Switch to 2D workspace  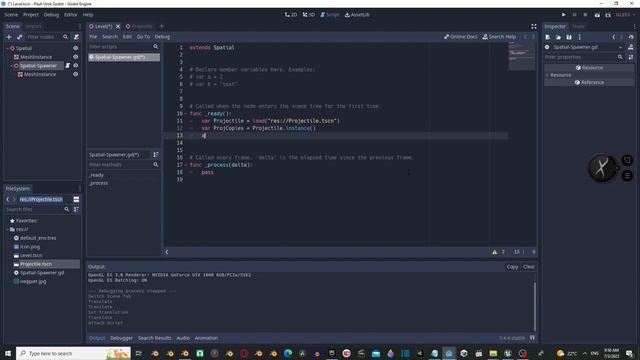pos(291,15)
